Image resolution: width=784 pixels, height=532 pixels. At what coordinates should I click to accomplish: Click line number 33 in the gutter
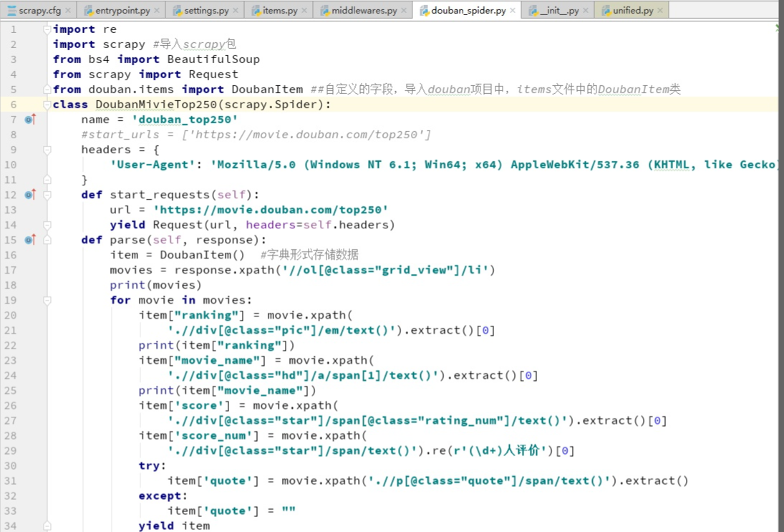(x=11, y=511)
